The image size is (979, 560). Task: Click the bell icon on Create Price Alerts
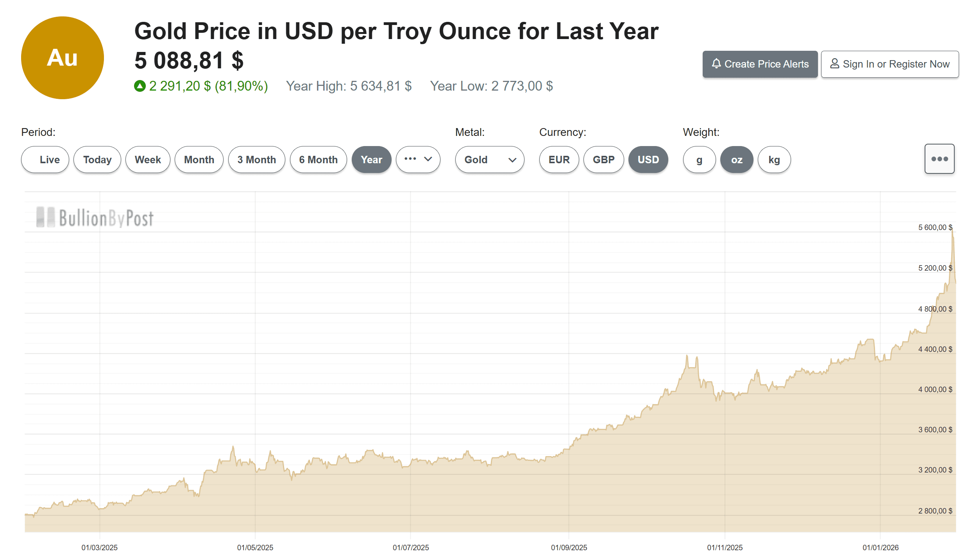pos(716,64)
